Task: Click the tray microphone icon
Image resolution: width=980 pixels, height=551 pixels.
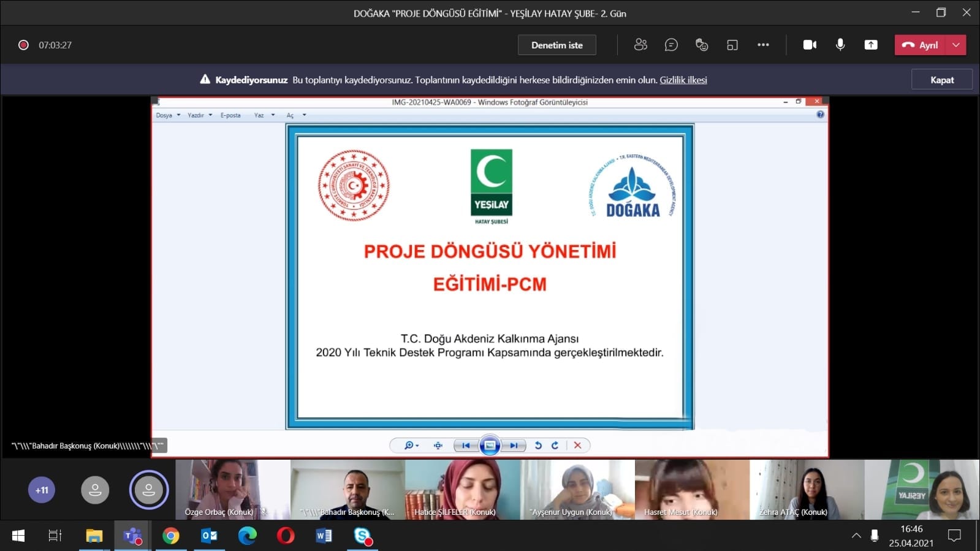Action: (x=875, y=536)
